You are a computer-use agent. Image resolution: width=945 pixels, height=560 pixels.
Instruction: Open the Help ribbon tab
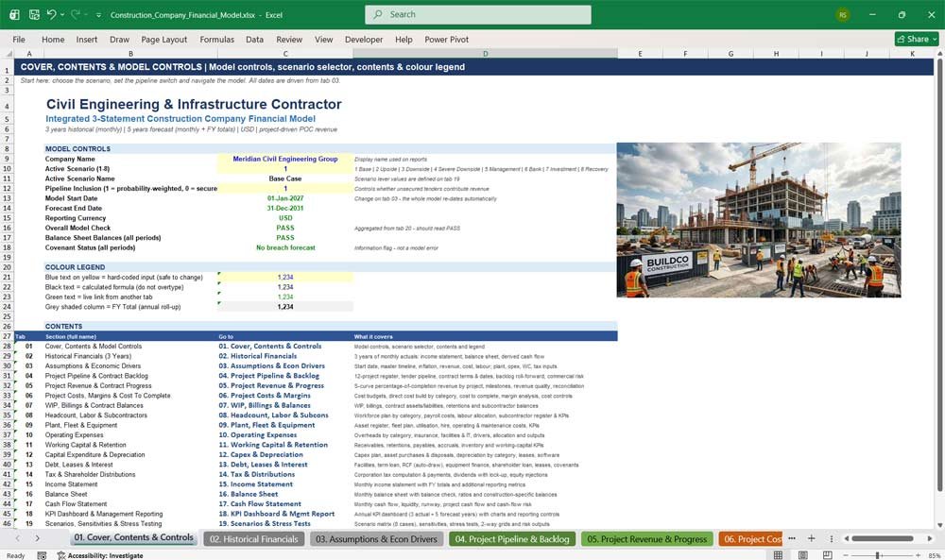point(404,39)
